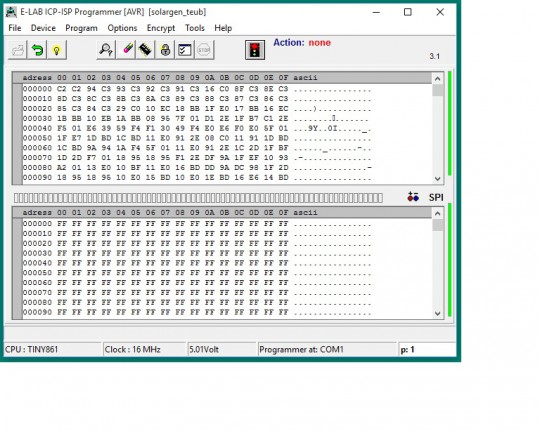Image resolution: width=540 pixels, height=431 pixels.
Task: Click the down arrow of lower hex scrollbar
Action: point(437,314)
